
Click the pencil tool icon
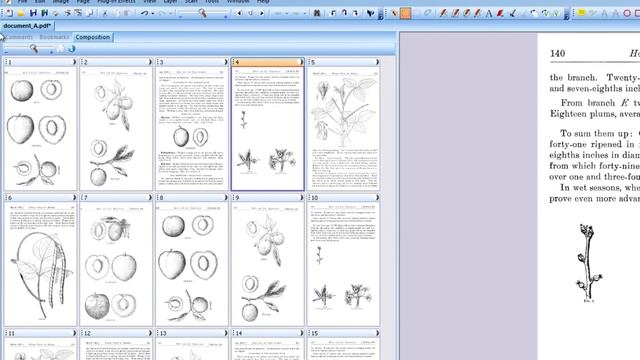394,13
